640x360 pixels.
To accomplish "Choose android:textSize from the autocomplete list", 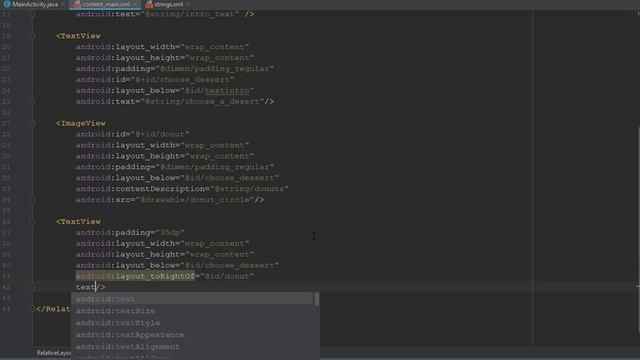I will [192, 311].
